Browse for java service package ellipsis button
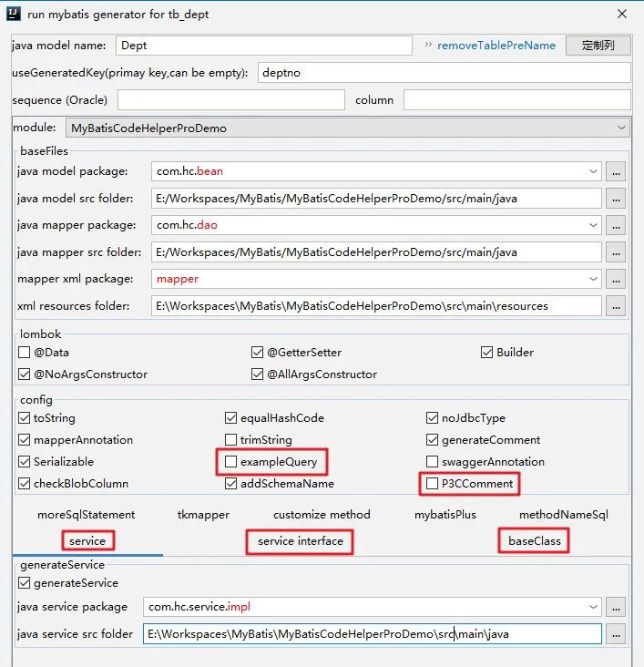The image size is (644, 667). coord(616,607)
